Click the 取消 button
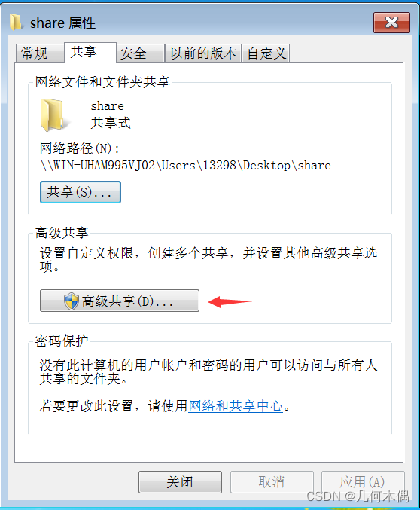 tap(272, 482)
